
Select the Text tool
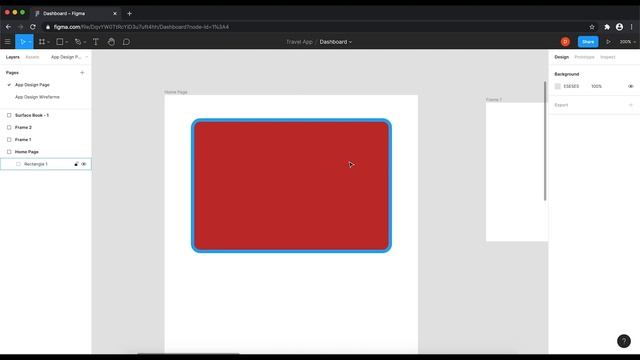tap(96, 42)
